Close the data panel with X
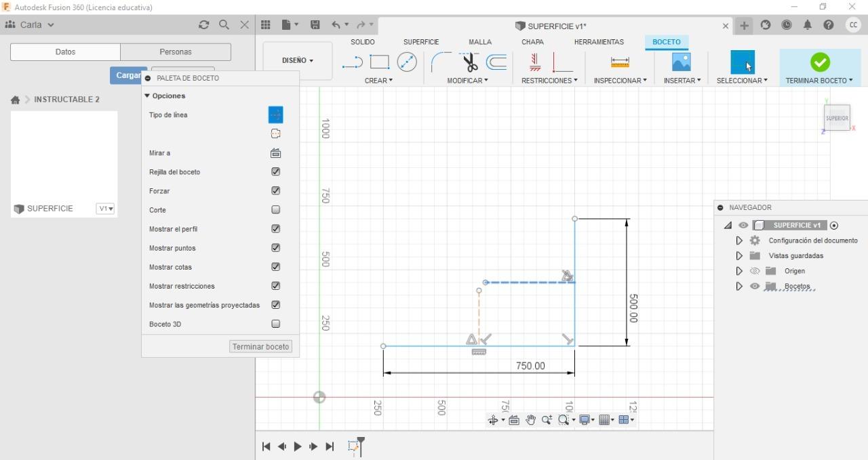The height and width of the screenshot is (460, 868). tap(244, 24)
